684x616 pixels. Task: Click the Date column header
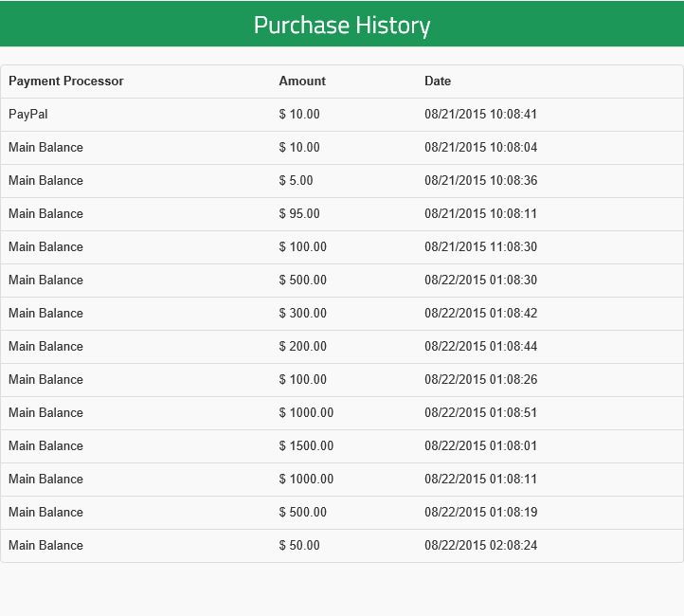point(438,82)
